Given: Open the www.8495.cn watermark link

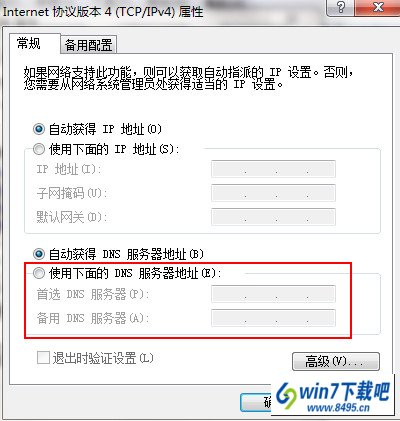Looking at the screenshot, I should 338,408.
